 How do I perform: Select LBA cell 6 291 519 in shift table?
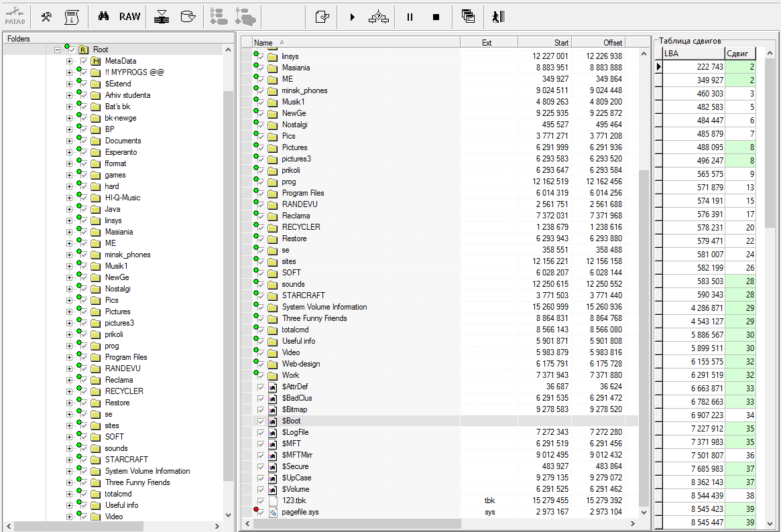tap(694, 375)
